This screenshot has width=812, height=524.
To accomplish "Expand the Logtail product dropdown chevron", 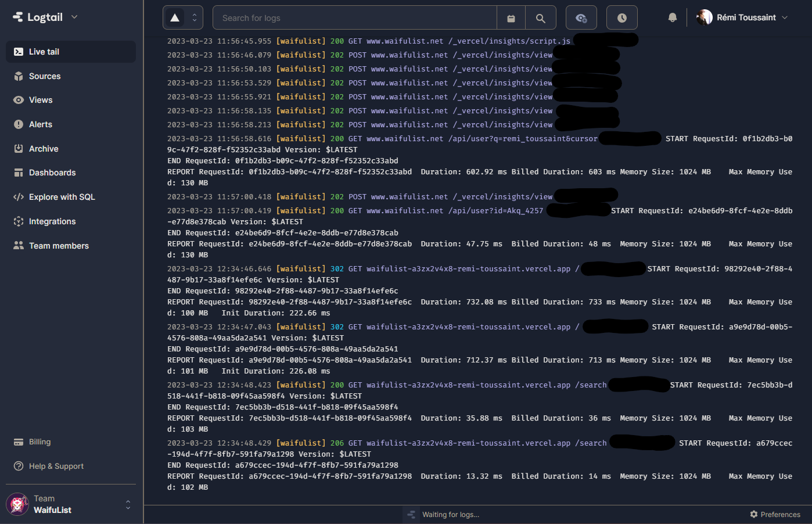I will (74, 17).
